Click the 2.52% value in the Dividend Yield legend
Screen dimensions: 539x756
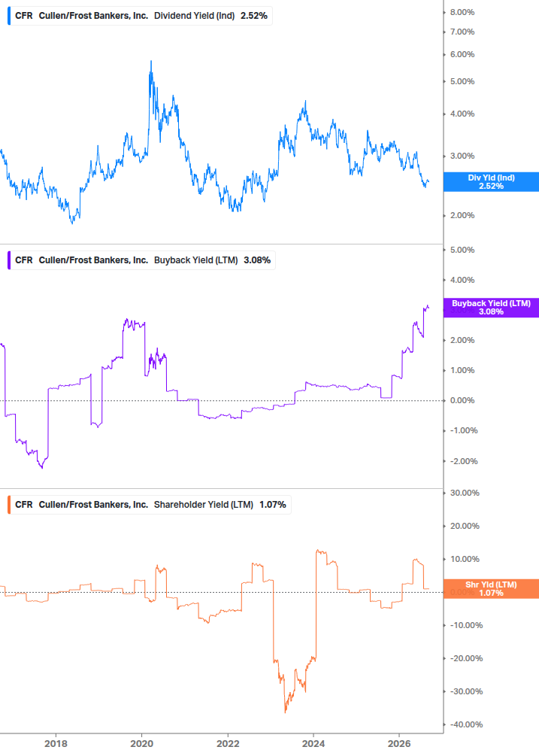(x=254, y=16)
